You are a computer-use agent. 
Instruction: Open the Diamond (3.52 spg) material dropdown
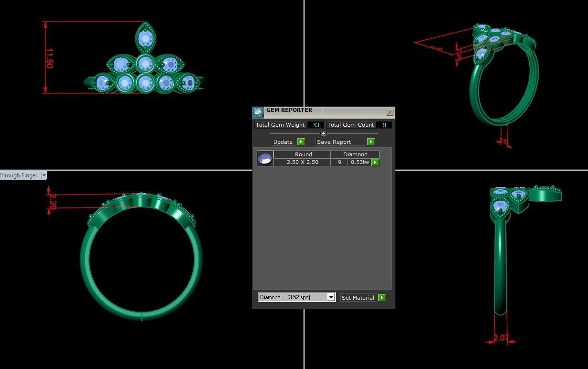pos(330,297)
